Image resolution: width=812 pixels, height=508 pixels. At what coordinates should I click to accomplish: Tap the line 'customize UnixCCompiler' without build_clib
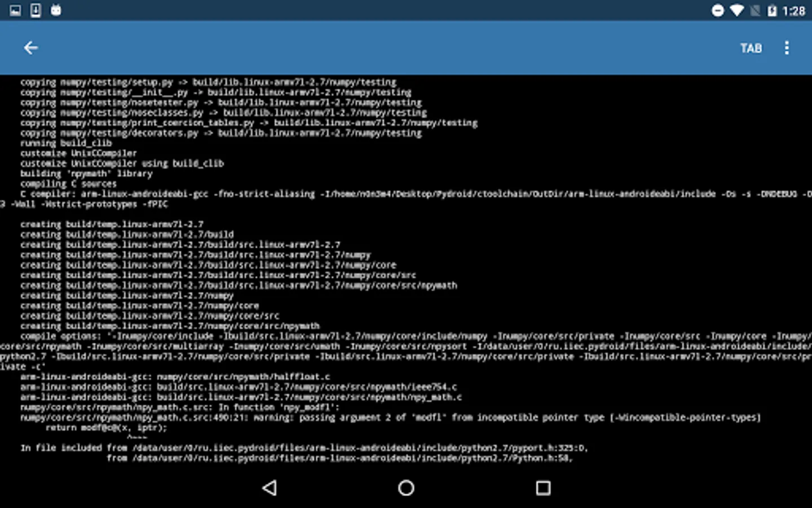(78, 154)
